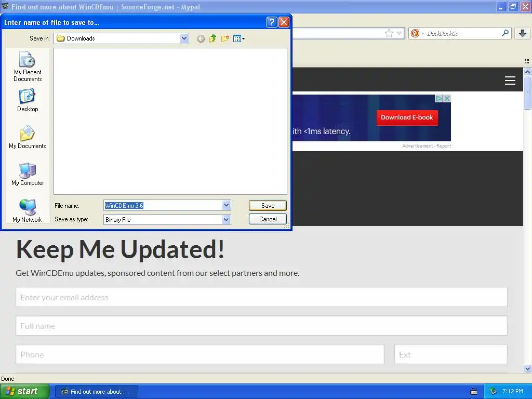Viewport: 532px width, 399px height.
Task: Click the keyboard tray icon
Action: tap(474, 392)
